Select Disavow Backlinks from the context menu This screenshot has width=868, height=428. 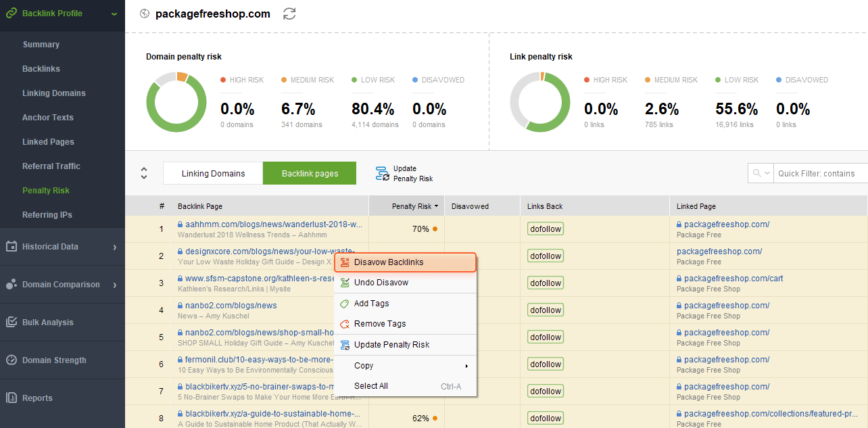point(406,262)
